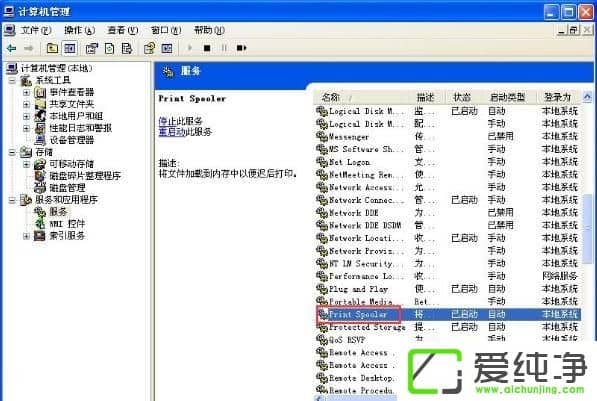
Task: Open the 查看(V) menu
Action: coord(123,30)
